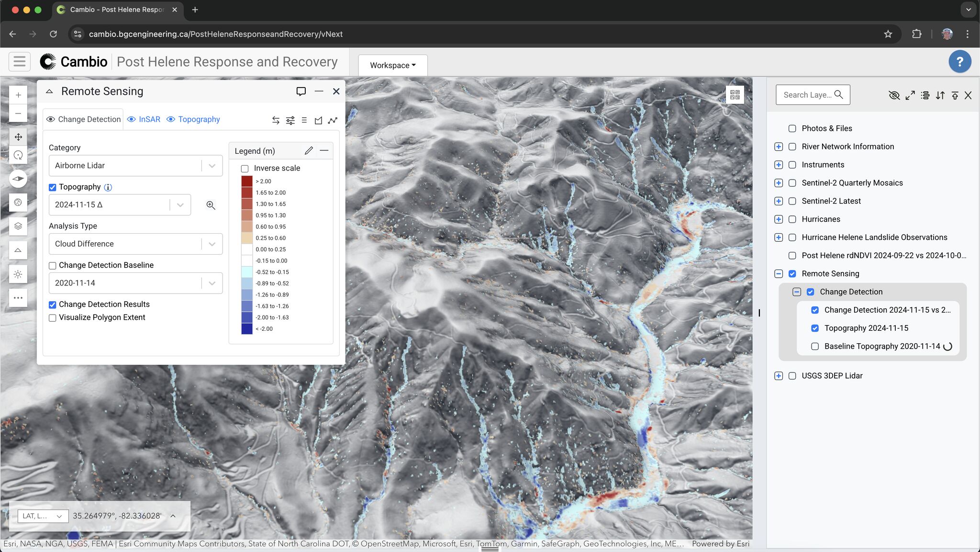Click the sun lighting tool in map toolbar

[18, 274]
